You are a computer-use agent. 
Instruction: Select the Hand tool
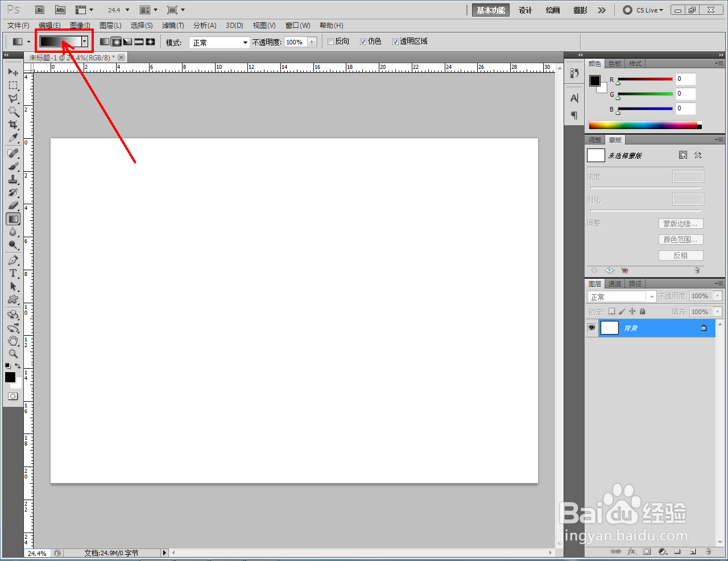click(x=13, y=341)
